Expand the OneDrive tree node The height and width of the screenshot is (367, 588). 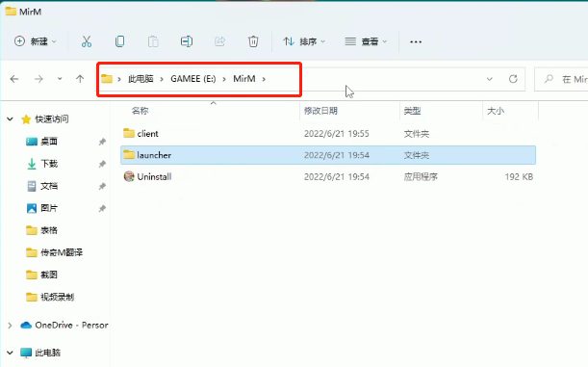click(11, 326)
